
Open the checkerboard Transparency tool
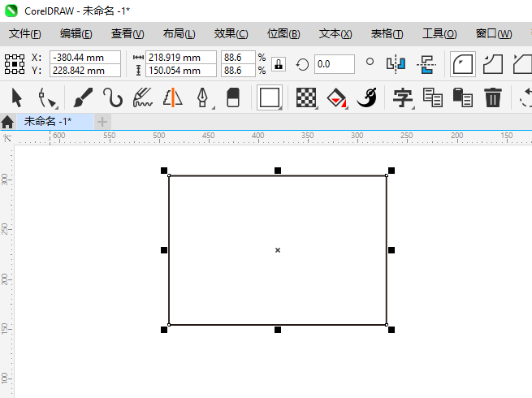coord(306,97)
